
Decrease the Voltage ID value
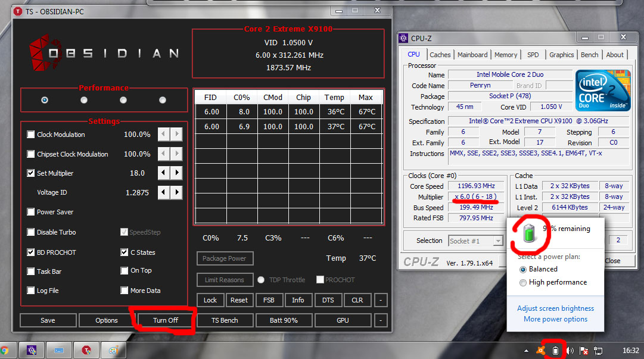pyautogui.click(x=163, y=192)
